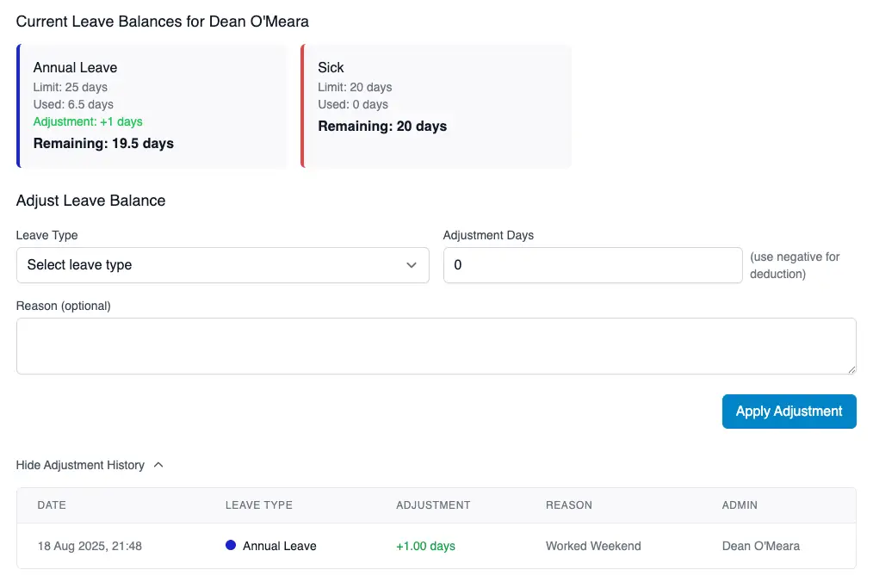Click the resize handle on Reason box
873x588 pixels.
pos(851,368)
